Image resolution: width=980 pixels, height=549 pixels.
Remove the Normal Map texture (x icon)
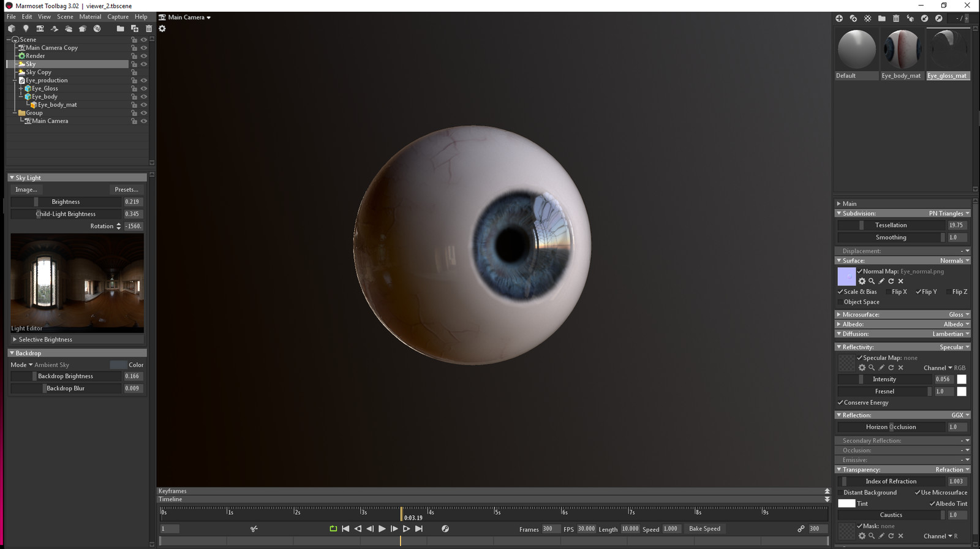pos(901,281)
